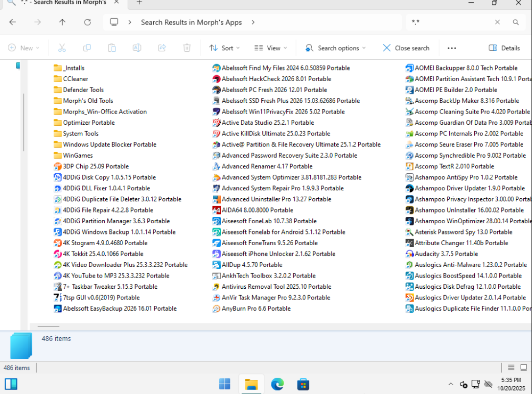Toggle the Details pane
The width and height of the screenshot is (532, 394).
[505, 48]
